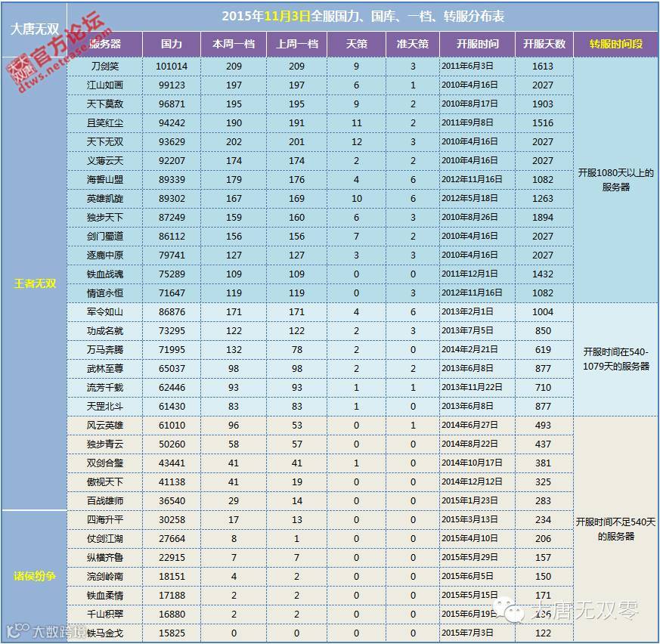Click the 开服天数 column header

pyautogui.click(x=544, y=44)
